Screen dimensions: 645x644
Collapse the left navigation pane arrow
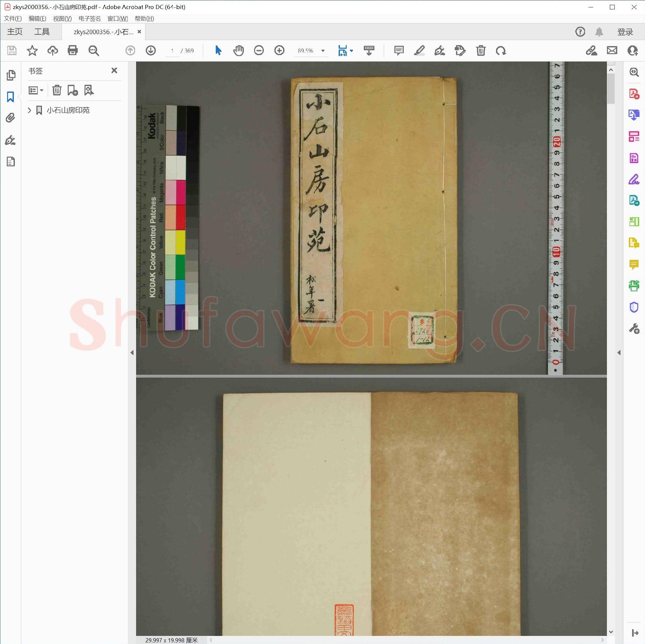[132, 353]
